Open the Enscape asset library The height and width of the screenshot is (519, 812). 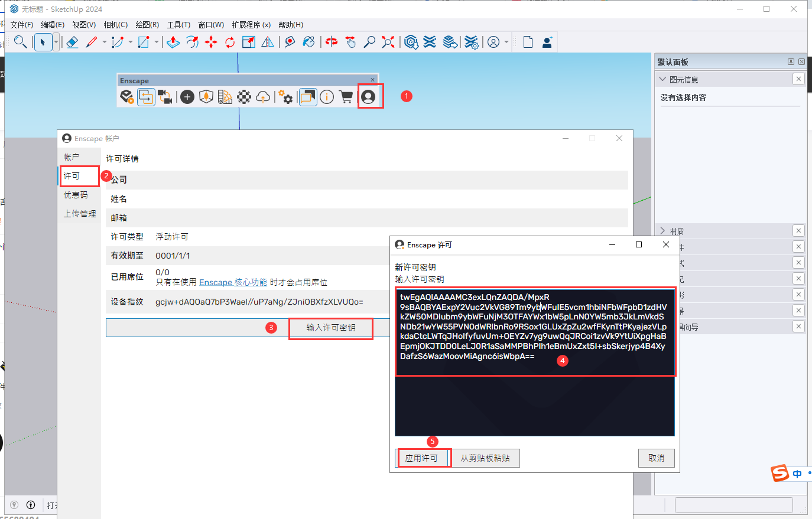tap(206, 97)
